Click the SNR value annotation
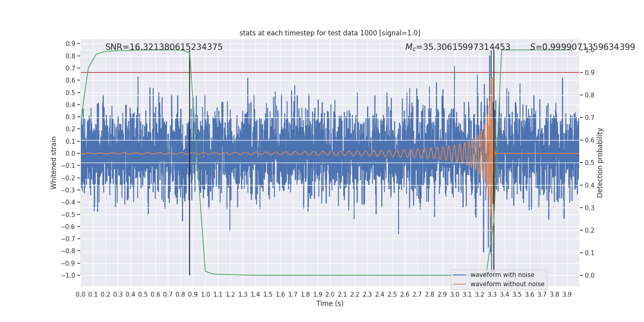This screenshot has width=644, height=322. click(164, 47)
